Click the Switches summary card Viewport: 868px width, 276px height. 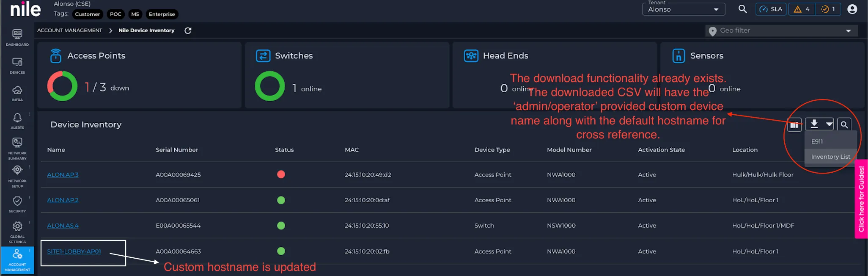pyautogui.click(x=347, y=75)
